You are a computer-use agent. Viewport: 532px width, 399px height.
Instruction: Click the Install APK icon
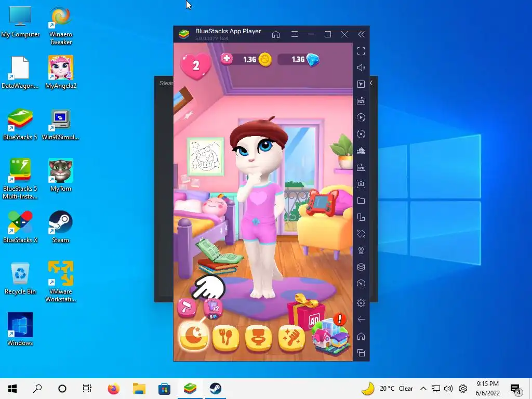pos(361,167)
